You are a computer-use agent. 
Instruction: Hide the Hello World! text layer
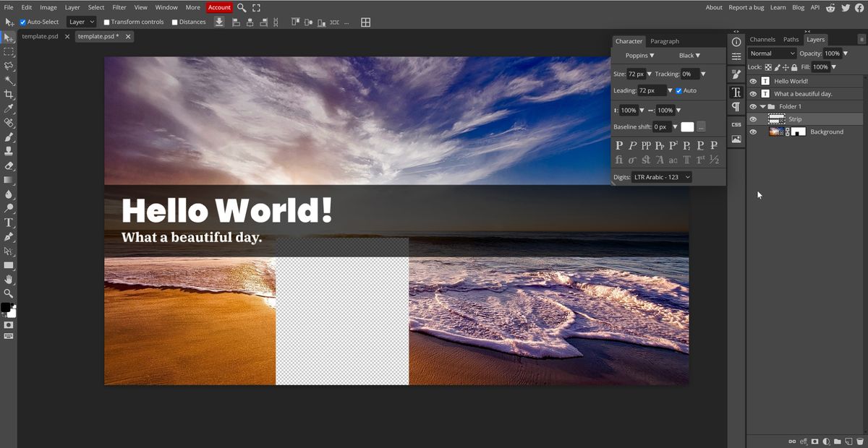point(753,82)
